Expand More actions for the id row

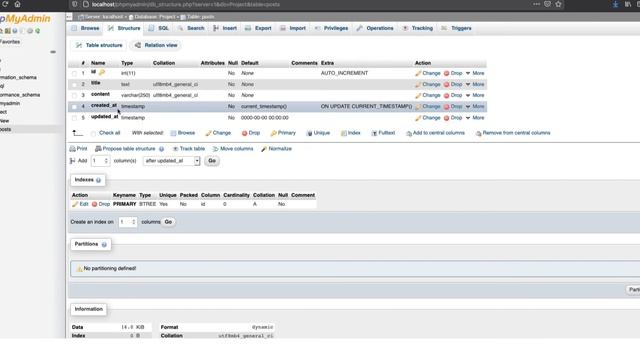(x=475, y=73)
